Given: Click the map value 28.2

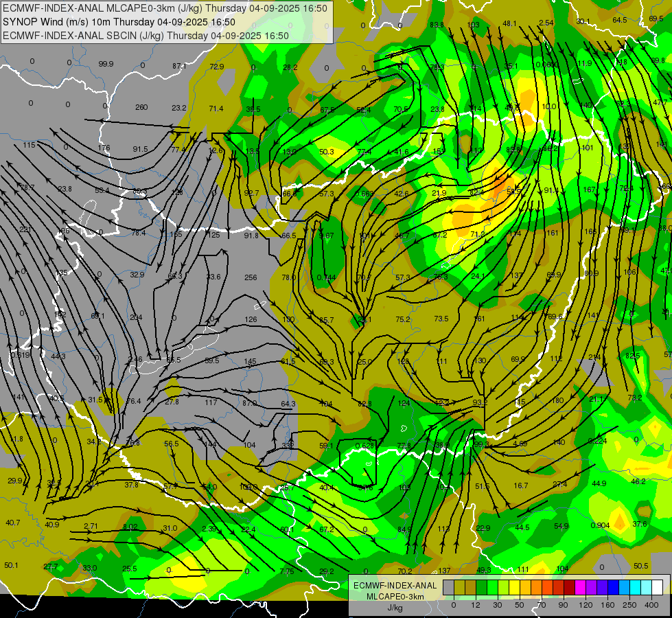Looking at the screenshot, I should [x=290, y=67].
